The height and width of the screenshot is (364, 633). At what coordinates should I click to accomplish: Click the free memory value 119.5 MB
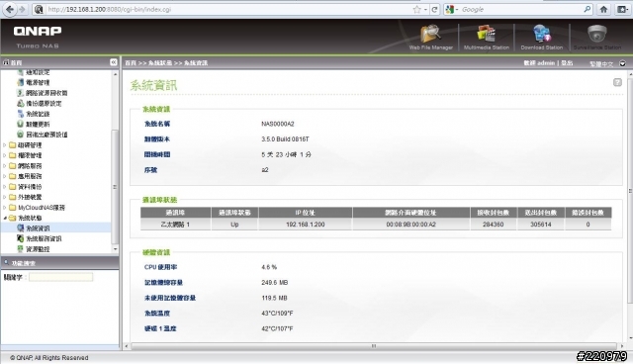(274, 298)
